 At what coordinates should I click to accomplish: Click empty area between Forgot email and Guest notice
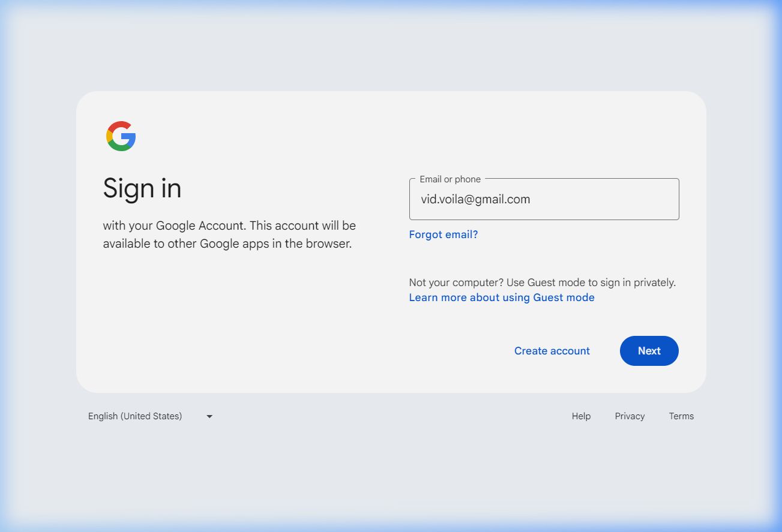click(x=543, y=258)
